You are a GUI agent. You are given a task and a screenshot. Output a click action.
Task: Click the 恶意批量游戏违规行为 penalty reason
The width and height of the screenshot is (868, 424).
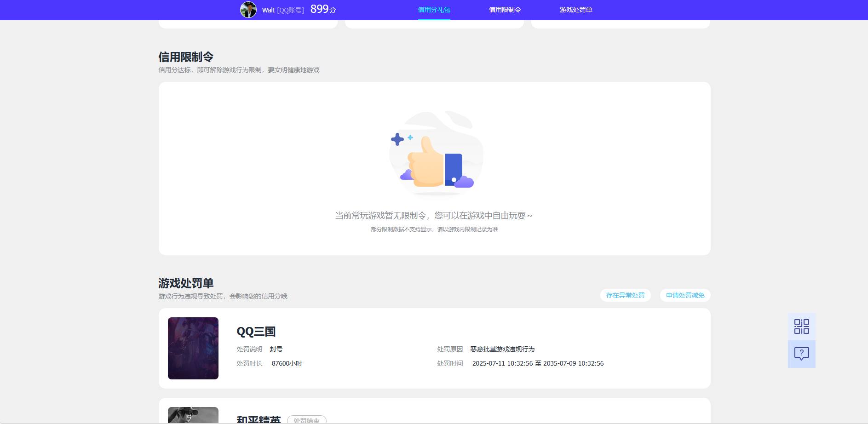click(x=502, y=350)
